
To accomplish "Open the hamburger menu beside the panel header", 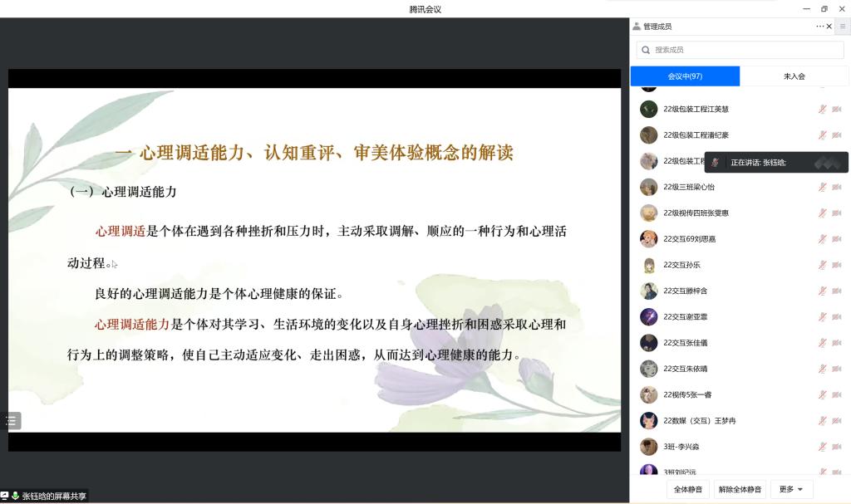I will coord(843,27).
